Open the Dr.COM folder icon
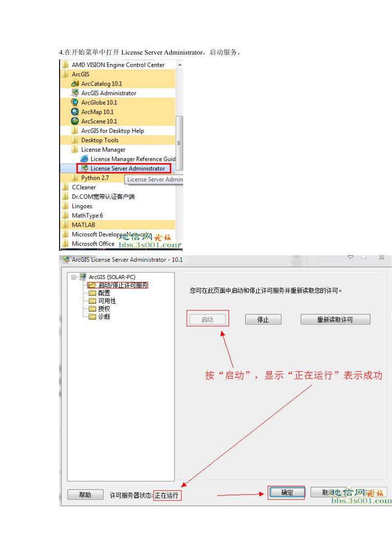 [66, 197]
